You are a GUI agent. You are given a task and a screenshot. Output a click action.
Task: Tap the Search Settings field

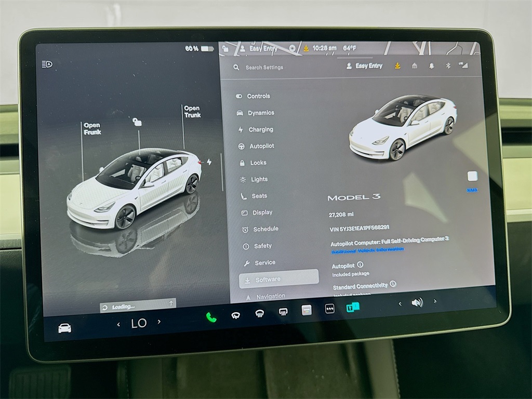264,67
